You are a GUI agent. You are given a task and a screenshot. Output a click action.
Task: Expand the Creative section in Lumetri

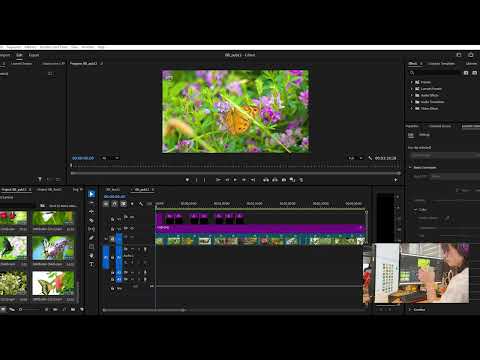[x=410, y=309]
